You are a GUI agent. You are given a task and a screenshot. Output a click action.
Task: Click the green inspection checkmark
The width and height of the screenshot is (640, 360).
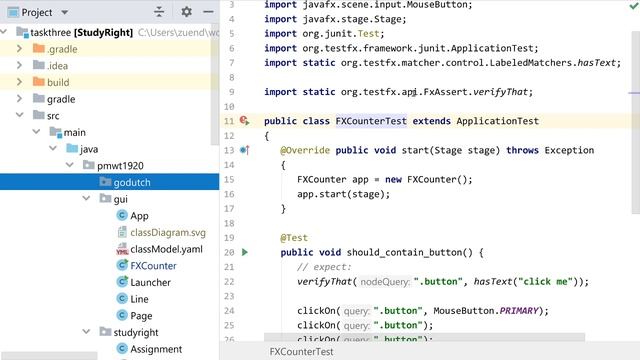click(x=634, y=6)
